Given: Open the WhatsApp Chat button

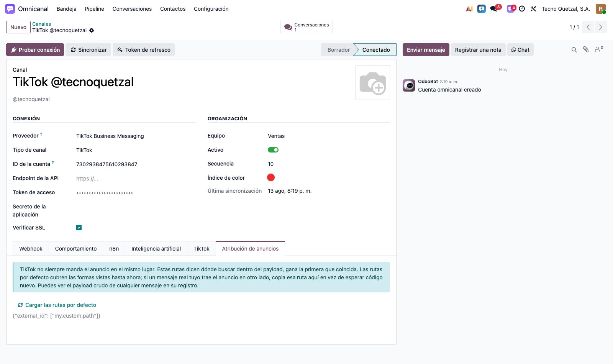Looking at the screenshot, I should coord(520,50).
